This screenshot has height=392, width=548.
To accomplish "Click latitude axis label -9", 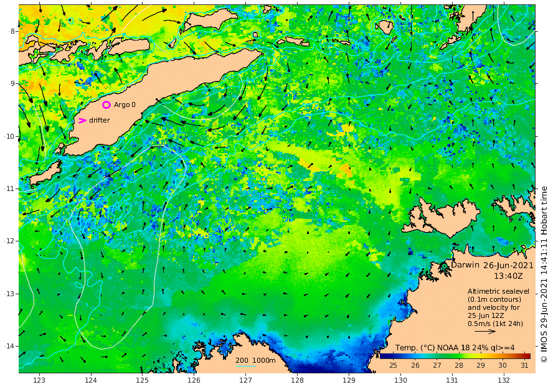I will tap(12, 83).
